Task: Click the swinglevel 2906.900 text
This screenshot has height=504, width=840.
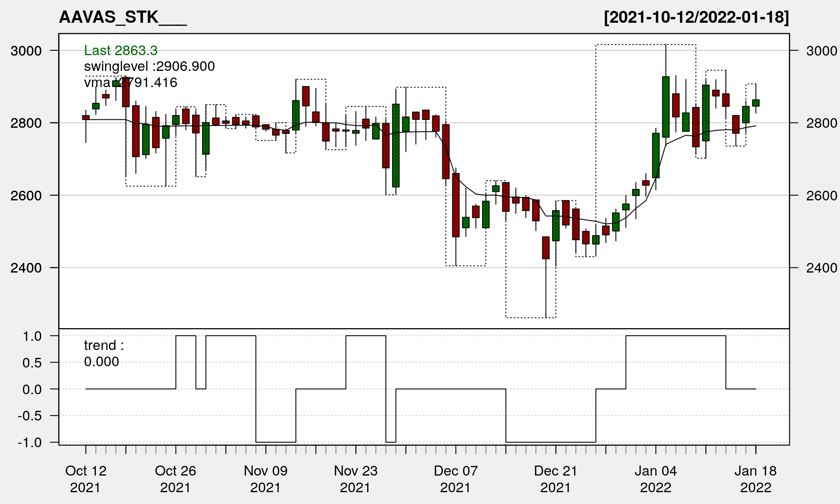Action: tap(149, 66)
